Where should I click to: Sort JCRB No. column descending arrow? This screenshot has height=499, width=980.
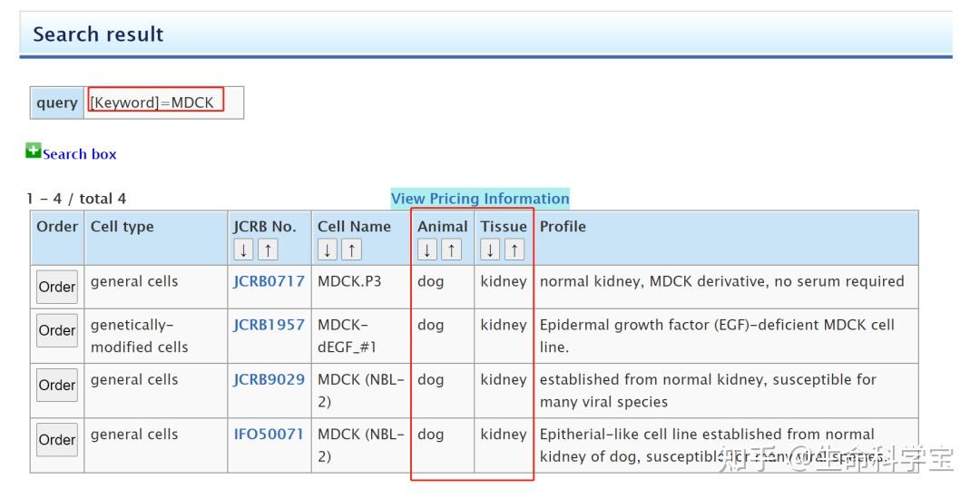tap(243, 249)
